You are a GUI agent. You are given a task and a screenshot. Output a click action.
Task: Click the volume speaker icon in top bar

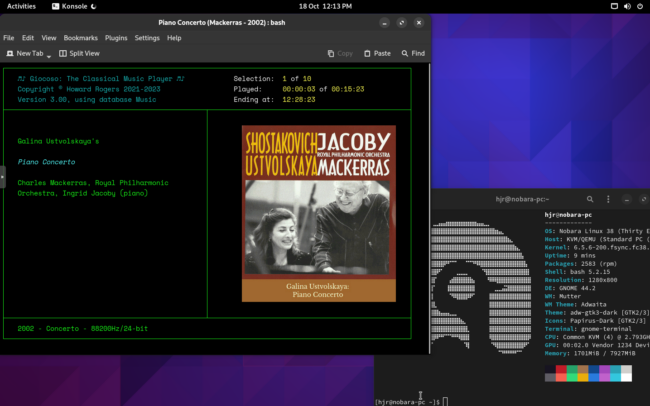pos(627,6)
